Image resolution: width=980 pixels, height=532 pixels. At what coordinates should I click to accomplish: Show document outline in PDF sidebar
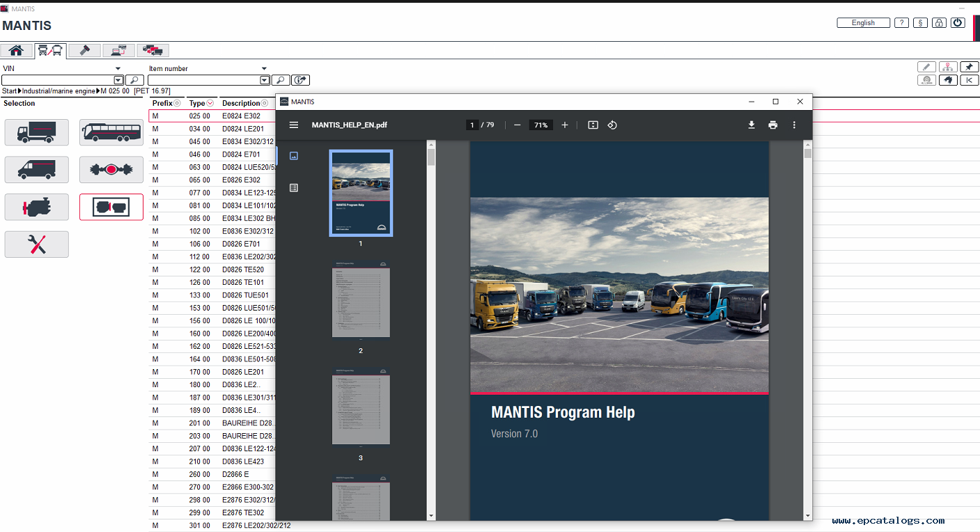[x=294, y=188]
